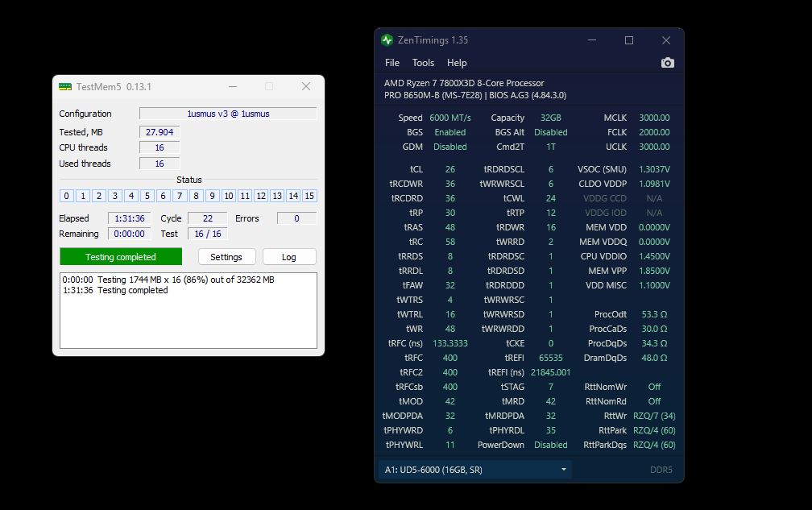Click the Cmd2T value 1T
Viewport: 812px width, 510px height.
coord(550,147)
